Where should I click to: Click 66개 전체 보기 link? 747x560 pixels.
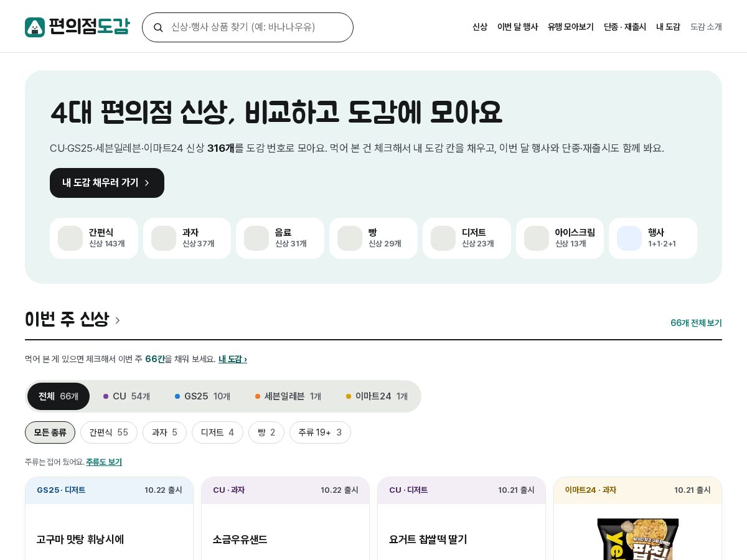696,323
